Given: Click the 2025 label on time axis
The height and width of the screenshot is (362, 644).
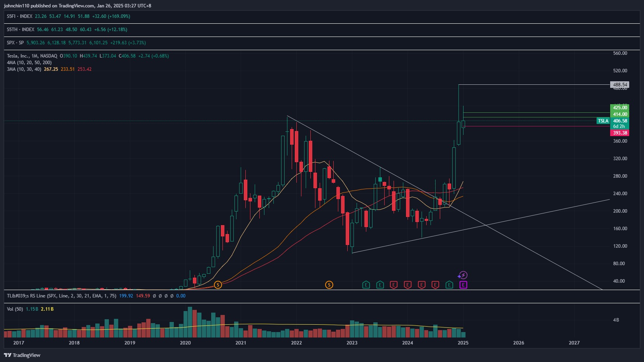Looking at the screenshot, I should coord(463,343).
